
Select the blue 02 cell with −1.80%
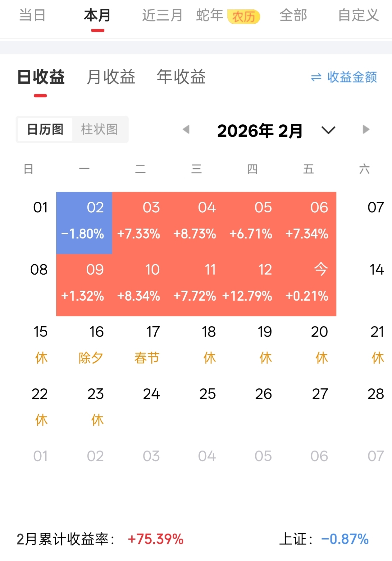(84, 223)
